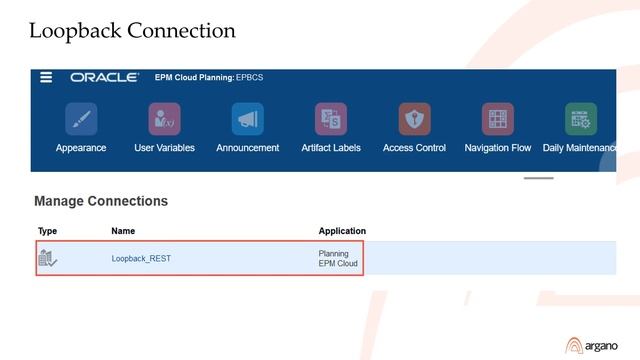
Task: Select the Access Control label
Action: pos(414,148)
